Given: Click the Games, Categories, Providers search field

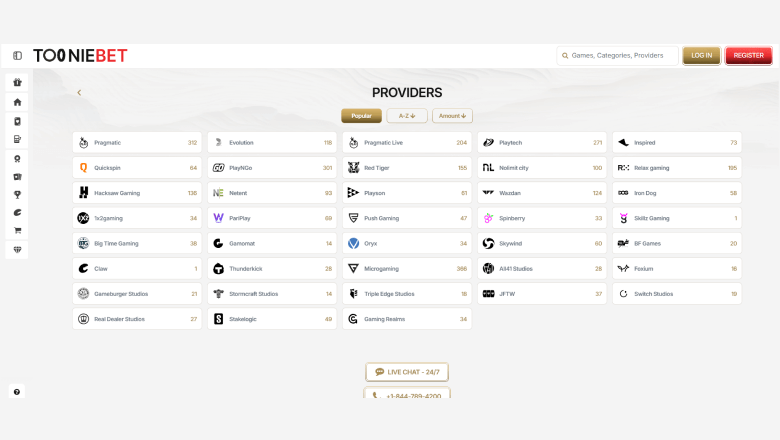Looking at the screenshot, I should [x=617, y=56].
